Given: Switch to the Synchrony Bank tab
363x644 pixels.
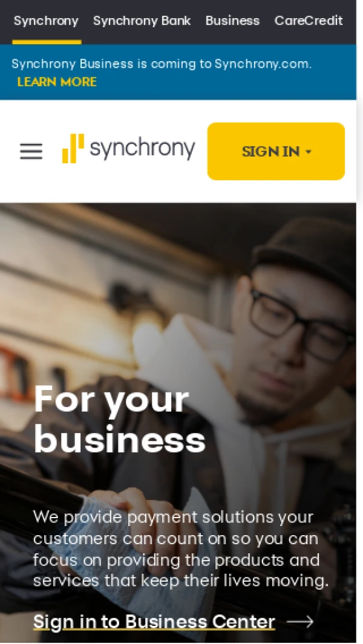Looking at the screenshot, I should tap(142, 21).
